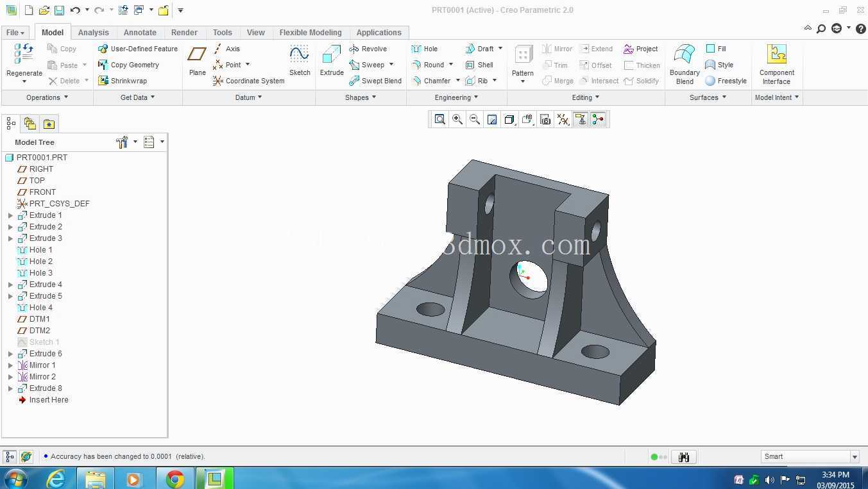Open the Flexible Modeling tab

point(311,33)
